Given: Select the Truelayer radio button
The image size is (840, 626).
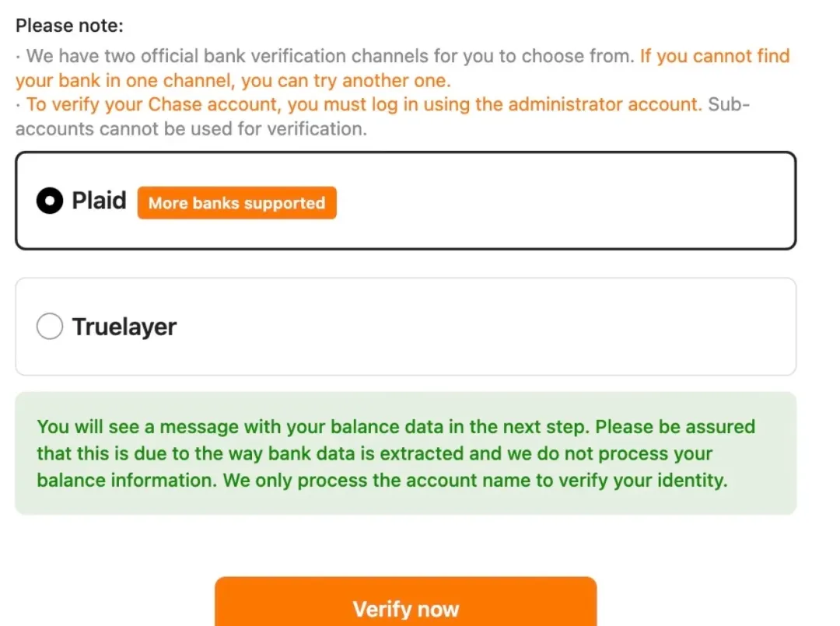Looking at the screenshot, I should pyautogui.click(x=50, y=327).
